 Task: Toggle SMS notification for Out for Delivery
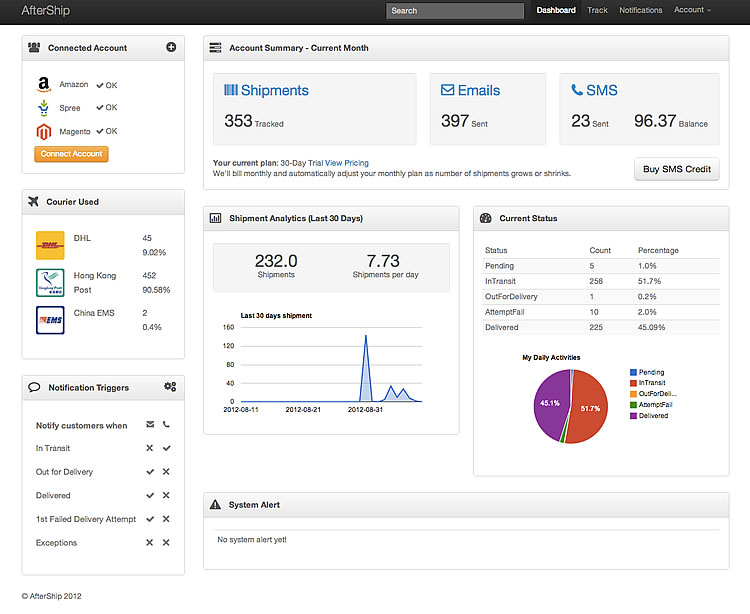166,471
